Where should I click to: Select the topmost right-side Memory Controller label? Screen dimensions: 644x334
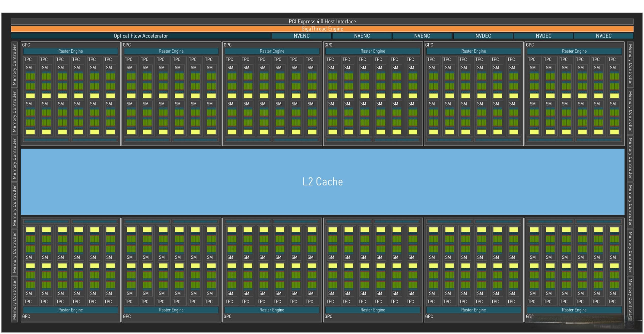[x=630, y=64]
